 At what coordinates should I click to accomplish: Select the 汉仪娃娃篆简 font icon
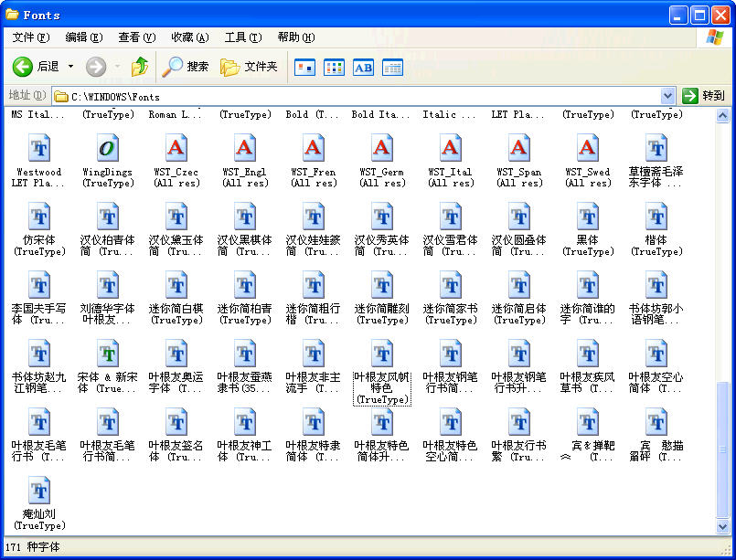click(x=314, y=217)
